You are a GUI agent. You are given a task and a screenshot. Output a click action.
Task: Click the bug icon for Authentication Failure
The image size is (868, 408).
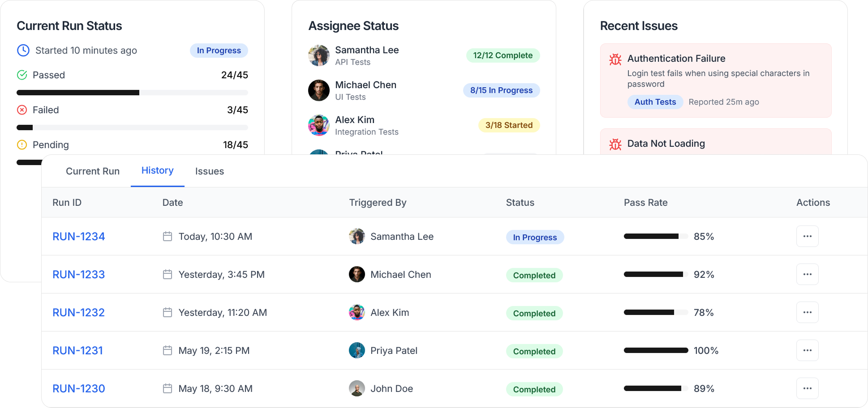click(x=615, y=59)
